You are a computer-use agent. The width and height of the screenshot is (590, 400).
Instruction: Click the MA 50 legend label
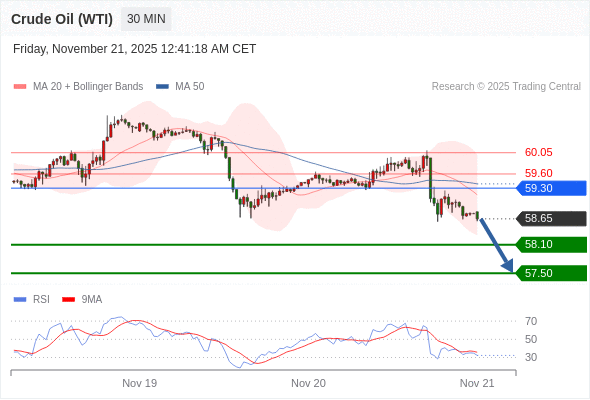(x=190, y=87)
